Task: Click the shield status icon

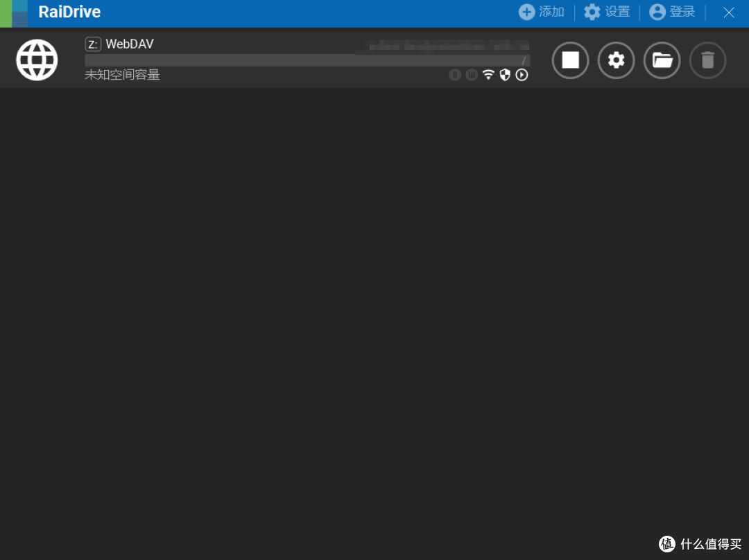Action: [505, 75]
